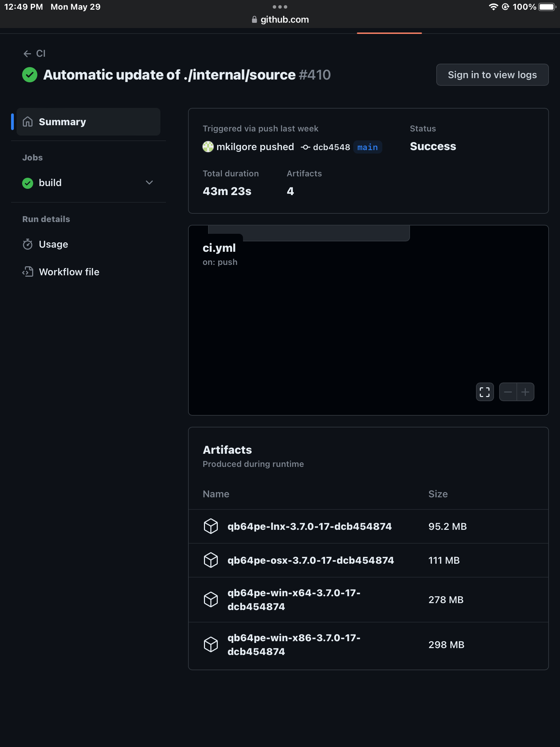Click 'Triggered via push last week' text
Screen dimensions: 560x747
click(x=260, y=129)
